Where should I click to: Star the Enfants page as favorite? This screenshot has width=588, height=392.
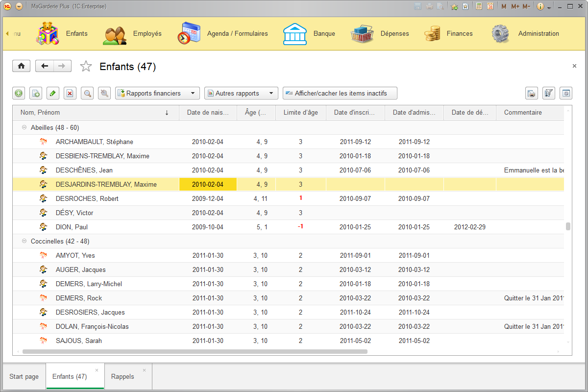(x=86, y=66)
